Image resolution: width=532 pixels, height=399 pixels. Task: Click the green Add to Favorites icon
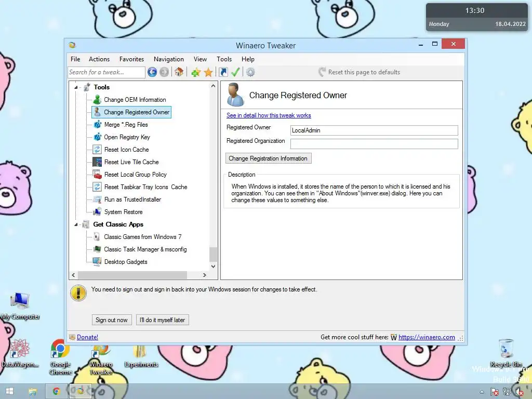pyautogui.click(x=196, y=72)
